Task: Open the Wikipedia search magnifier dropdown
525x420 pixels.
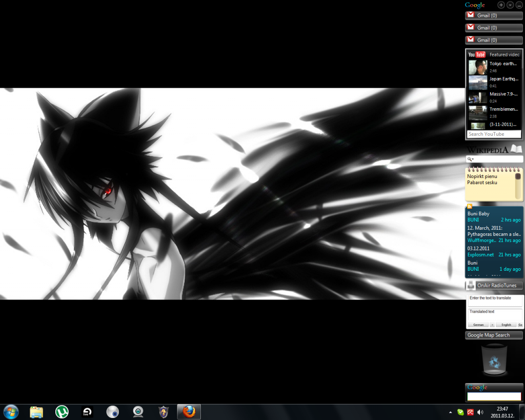Action: [471, 159]
